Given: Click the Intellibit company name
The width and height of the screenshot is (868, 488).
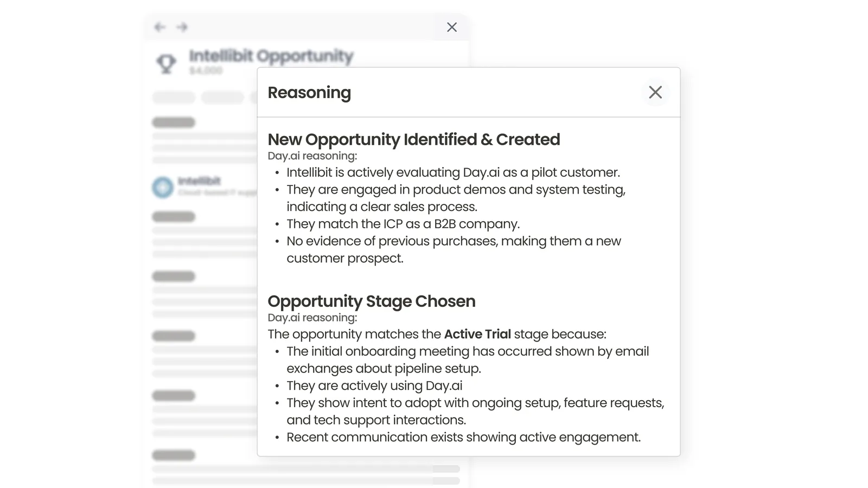Looking at the screenshot, I should pos(199,181).
